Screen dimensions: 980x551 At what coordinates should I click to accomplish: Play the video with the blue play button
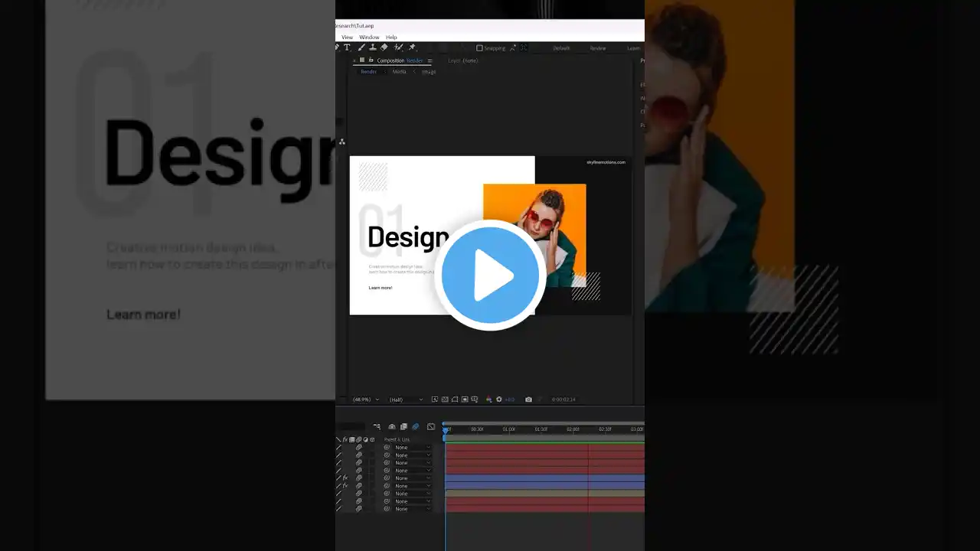pyautogui.click(x=490, y=275)
